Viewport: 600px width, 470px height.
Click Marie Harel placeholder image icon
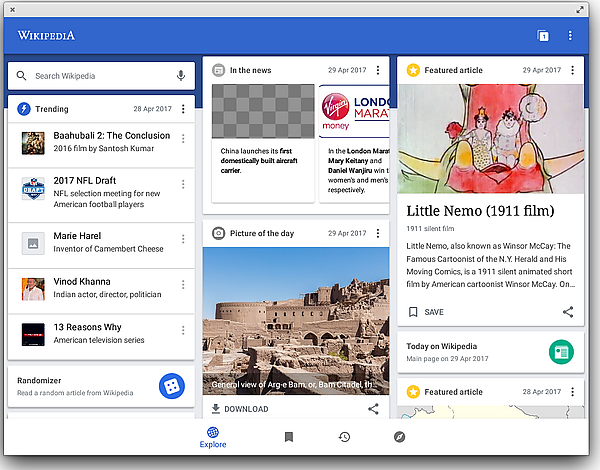point(33,243)
